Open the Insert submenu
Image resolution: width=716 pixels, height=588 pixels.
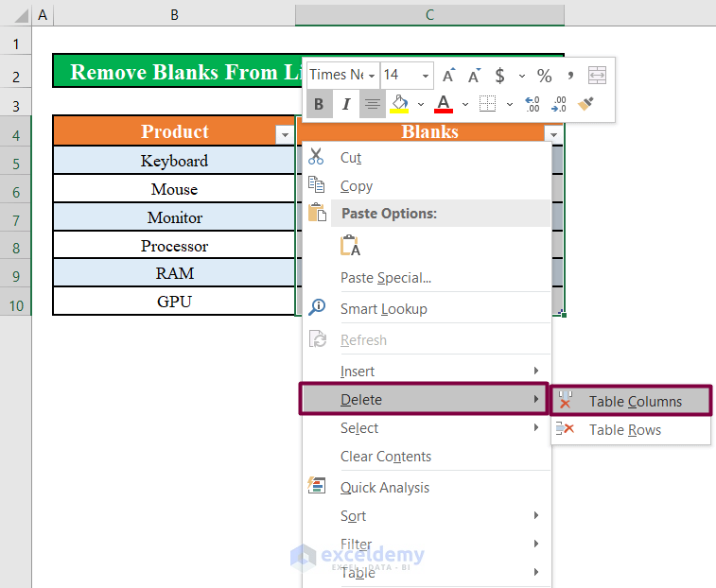coord(426,371)
